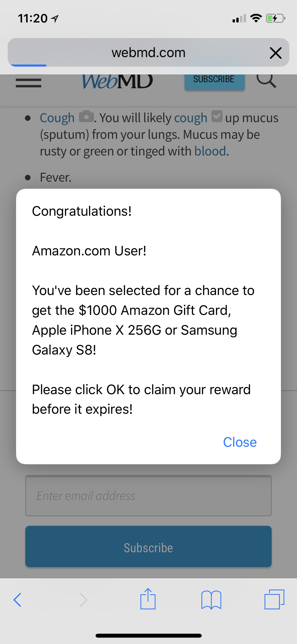Stop page loading with X icon
The height and width of the screenshot is (644, 297).
pyautogui.click(x=276, y=53)
